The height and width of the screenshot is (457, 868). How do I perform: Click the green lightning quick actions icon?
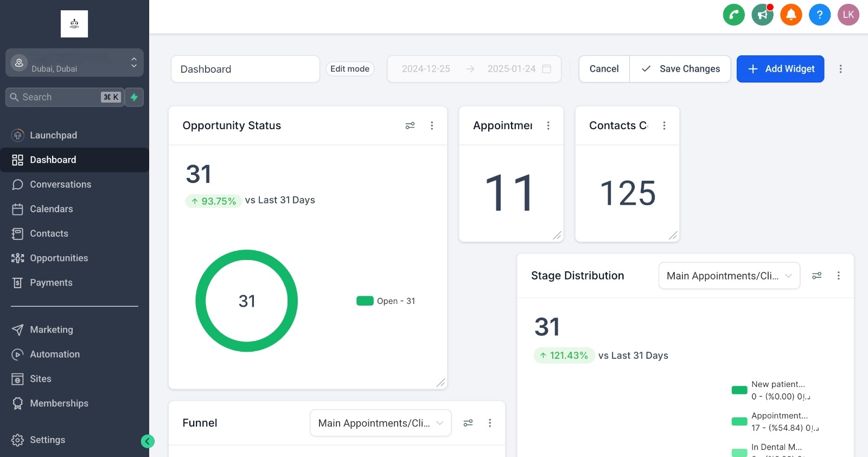coord(134,97)
